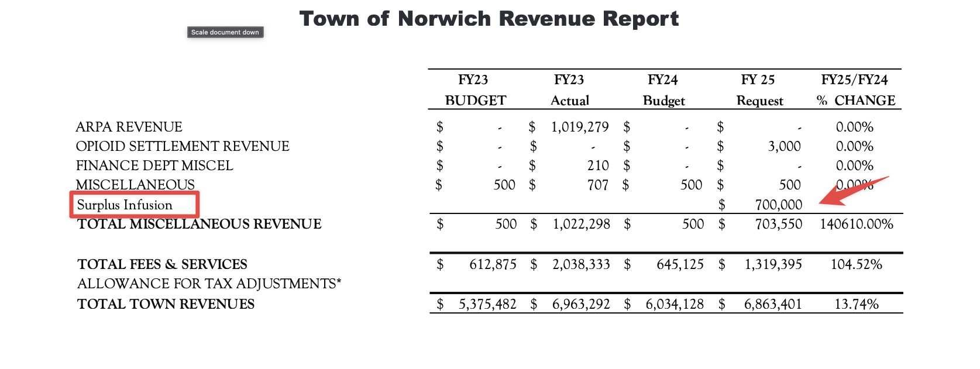Click the Miscellaneous actual value 707
The height and width of the screenshot is (369, 980).
click(598, 185)
